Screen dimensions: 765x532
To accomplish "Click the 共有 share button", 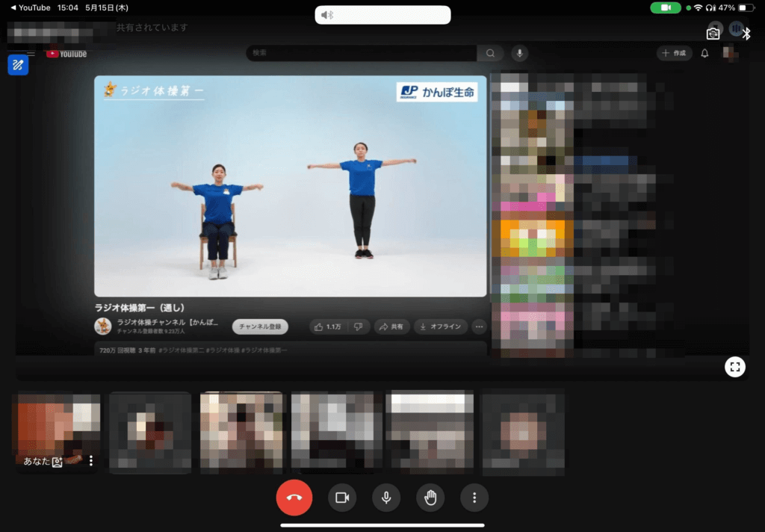I will point(391,327).
